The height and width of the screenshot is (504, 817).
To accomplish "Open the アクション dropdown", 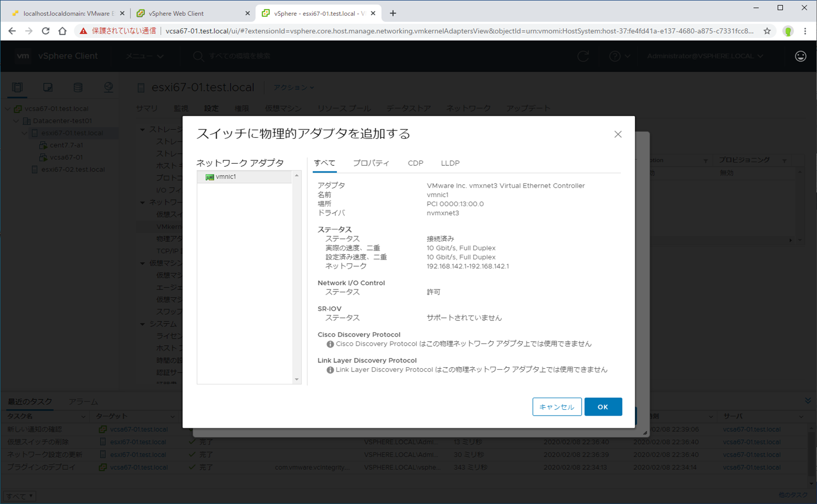I will point(294,87).
